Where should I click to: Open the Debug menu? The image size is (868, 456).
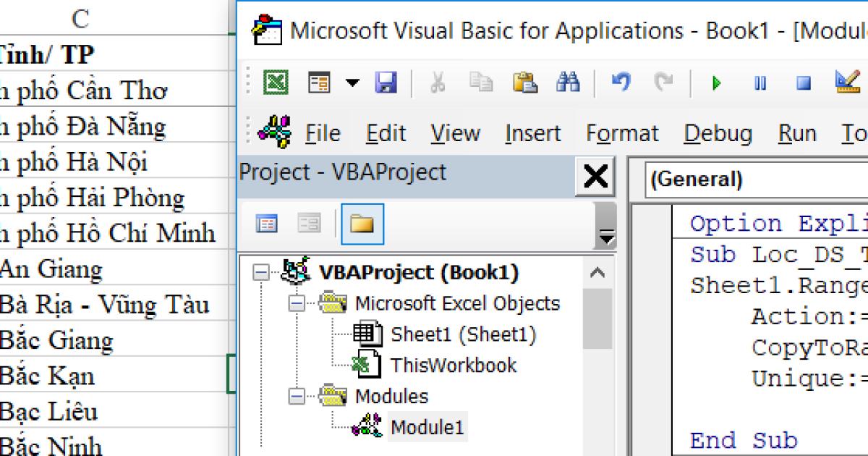[718, 133]
